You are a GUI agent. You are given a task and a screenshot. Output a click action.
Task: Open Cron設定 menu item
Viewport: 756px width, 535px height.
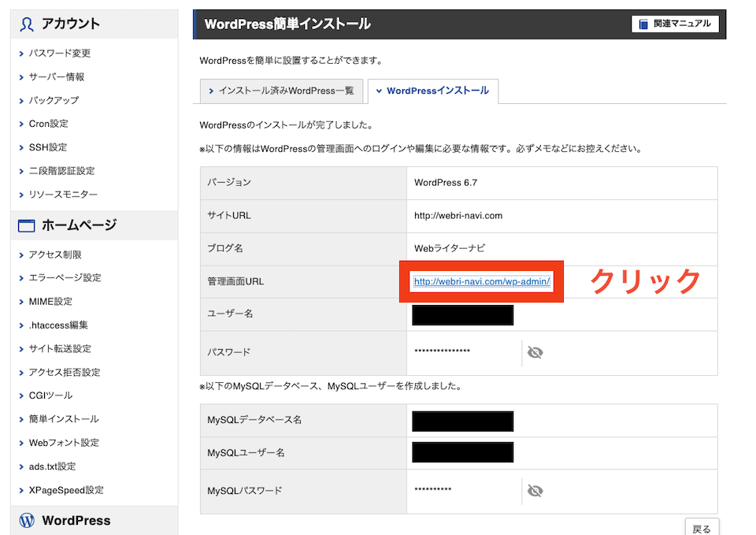(48, 124)
